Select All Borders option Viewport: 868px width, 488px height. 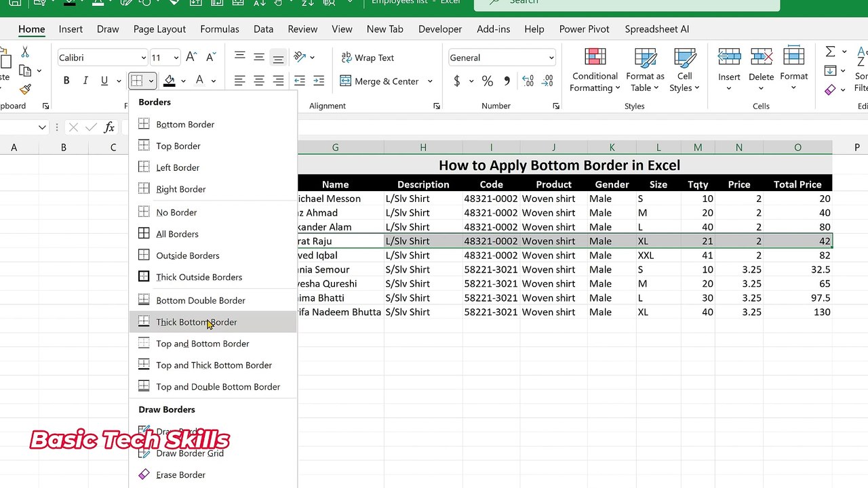click(x=213, y=234)
